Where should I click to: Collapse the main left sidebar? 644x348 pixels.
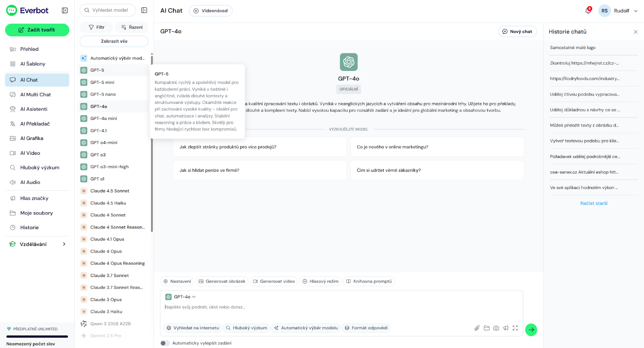click(x=65, y=11)
